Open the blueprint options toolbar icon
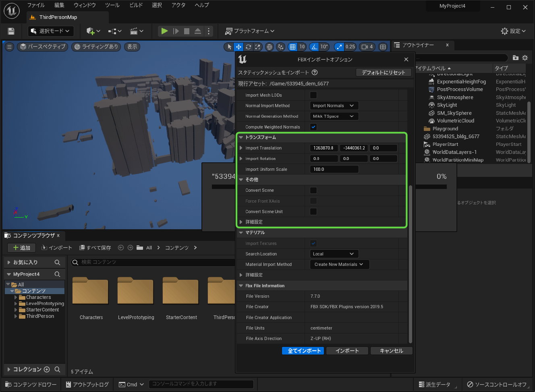Screen dimensions: 535x392 (115, 31)
